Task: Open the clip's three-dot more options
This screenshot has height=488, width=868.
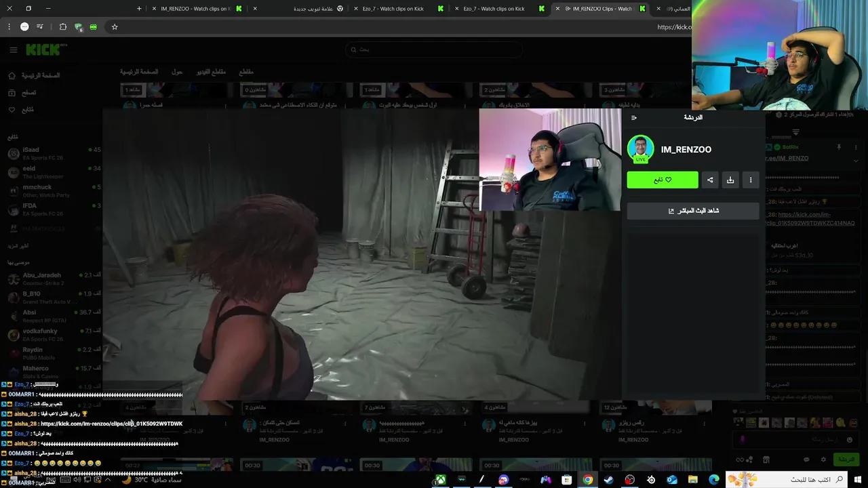Action: click(x=751, y=180)
